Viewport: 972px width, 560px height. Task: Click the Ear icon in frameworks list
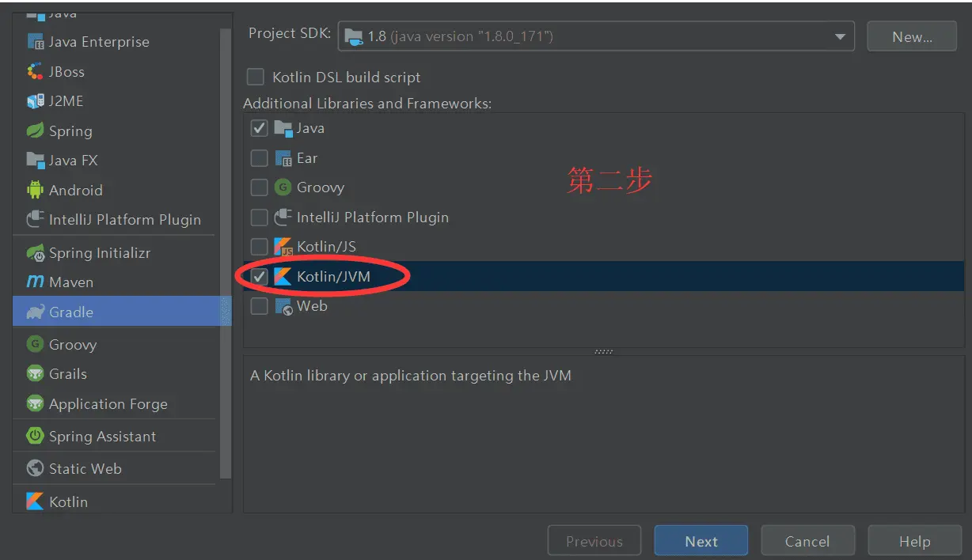(x=283, y=158)
